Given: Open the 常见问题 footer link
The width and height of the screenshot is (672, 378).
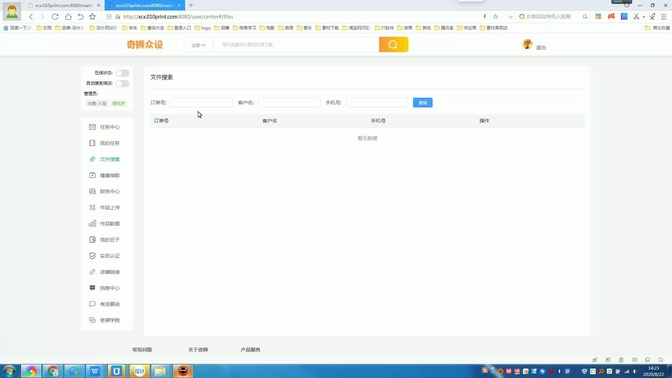Looking at the screenshot, I should pos(142,350).
